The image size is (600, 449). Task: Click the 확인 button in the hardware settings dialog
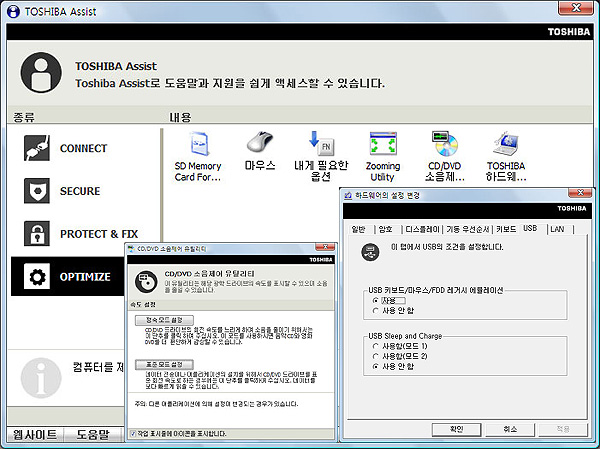pyautogui.click(x=457, y=429)
